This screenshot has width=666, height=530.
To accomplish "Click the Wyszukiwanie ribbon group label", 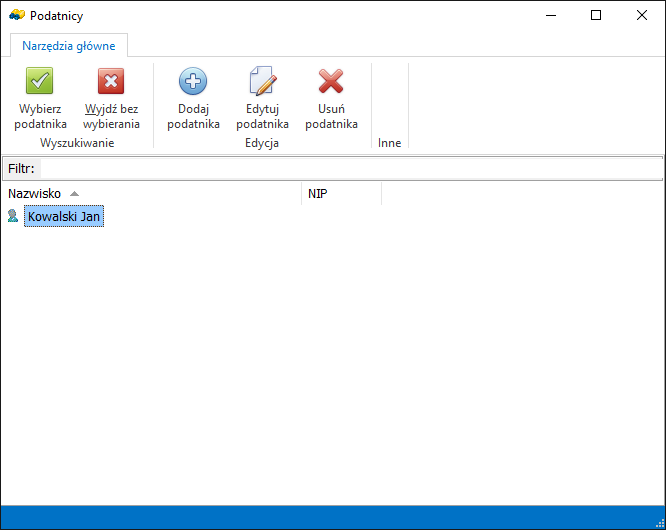I will click(x=76, y=143).
